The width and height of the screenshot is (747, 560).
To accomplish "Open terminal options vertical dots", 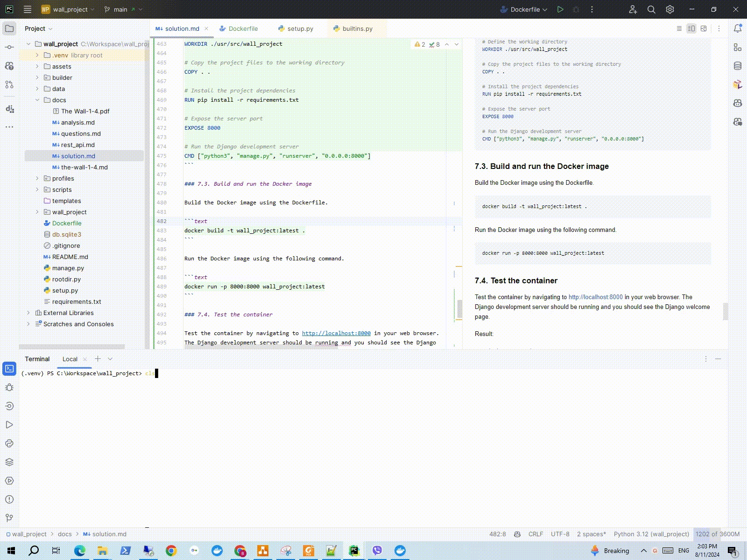I will 706,359.
